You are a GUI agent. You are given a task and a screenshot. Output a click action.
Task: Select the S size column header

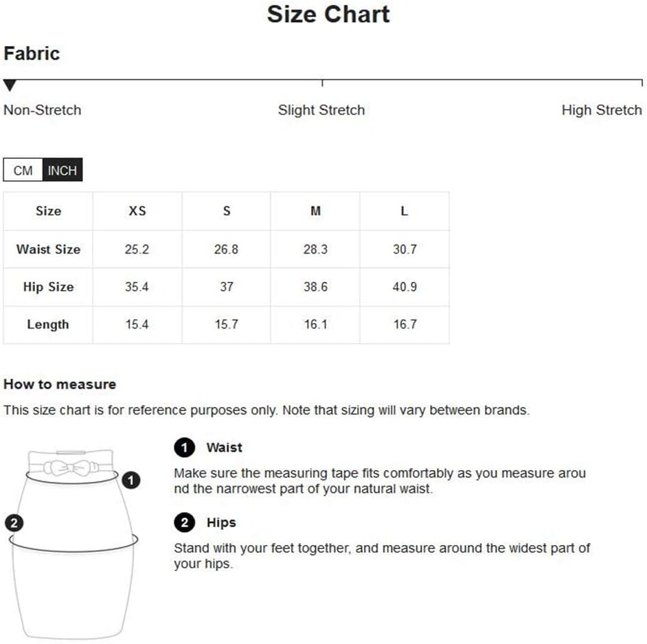226,211
